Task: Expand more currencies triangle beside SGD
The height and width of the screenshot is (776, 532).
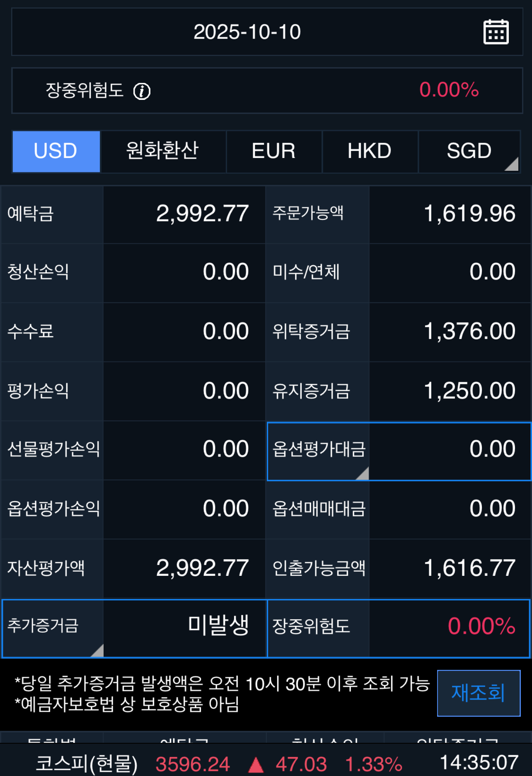Action: point(512,164)
